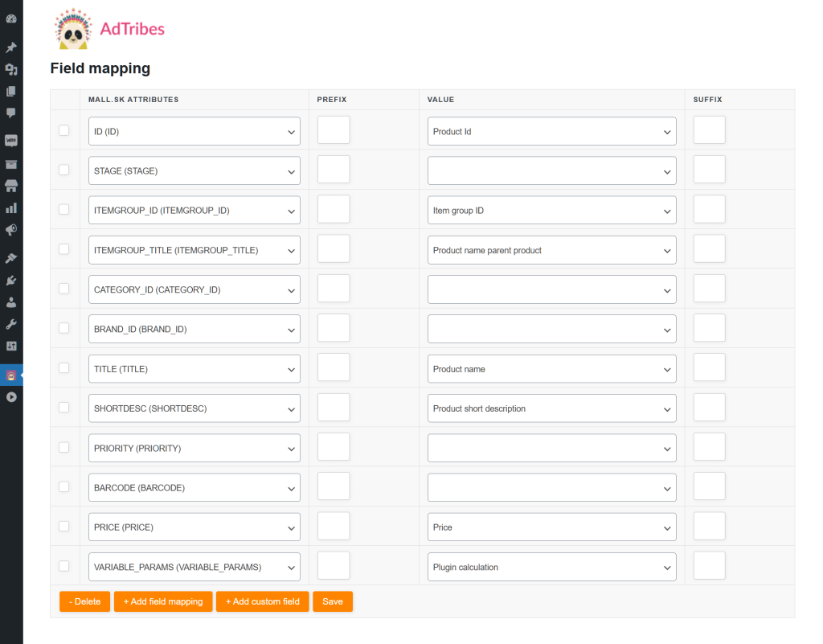
Task: Expand the VALUE dropdown showing Product name
Action: pos(551,368)
